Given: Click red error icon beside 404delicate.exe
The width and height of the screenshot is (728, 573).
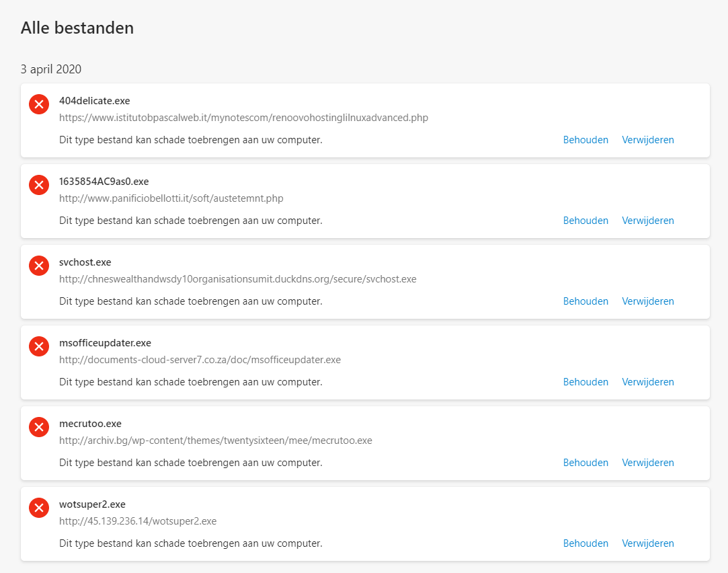Looking at the screenshot, I should point(39,104).
